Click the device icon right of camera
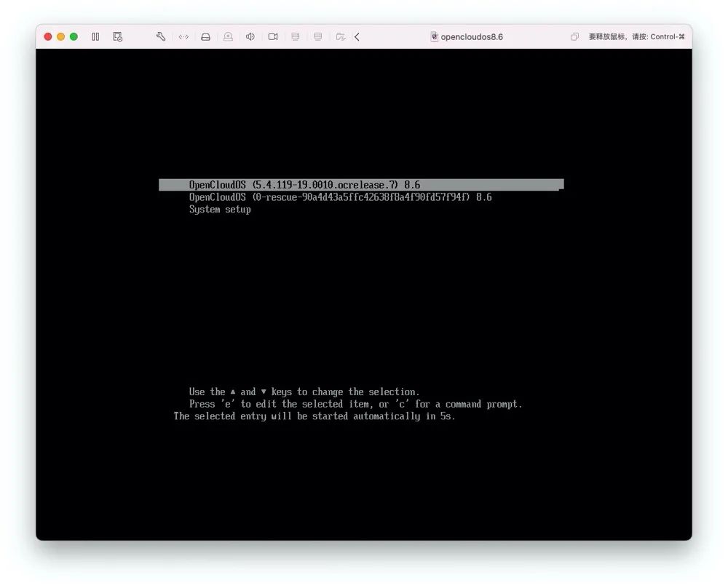 295,36
